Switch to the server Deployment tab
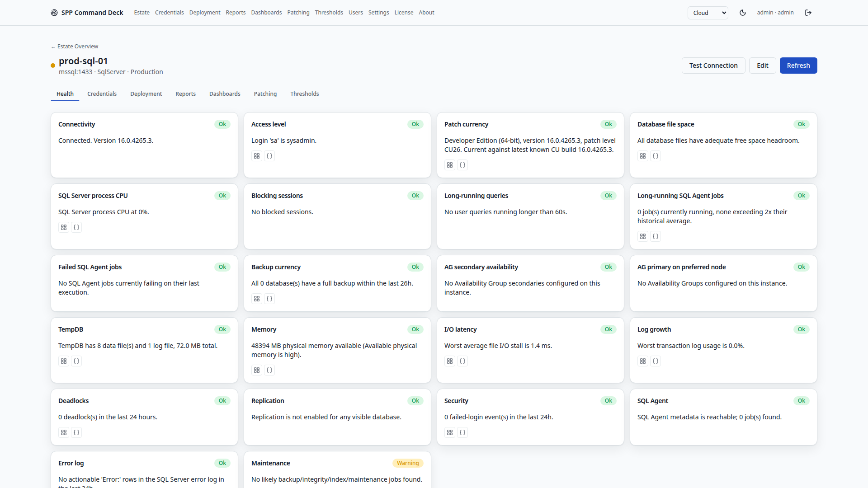This screenshot has height=488, width=868. pyautogui.click(x=146, y=94)
